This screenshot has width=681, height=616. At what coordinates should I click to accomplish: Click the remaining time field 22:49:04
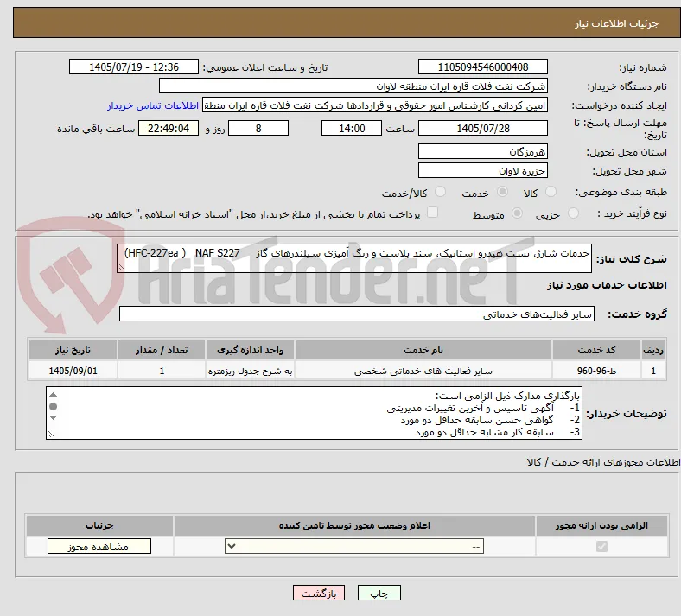click(x=169, y=129)
